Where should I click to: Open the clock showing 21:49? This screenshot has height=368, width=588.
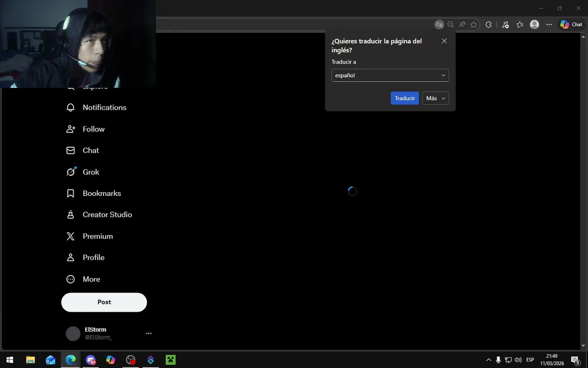pos(552,360)
